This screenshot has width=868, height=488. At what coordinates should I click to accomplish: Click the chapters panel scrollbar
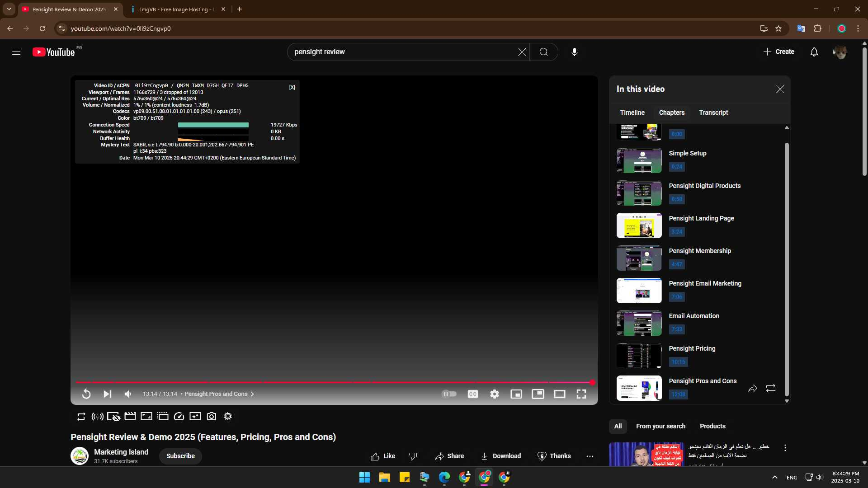click(787, 269)
